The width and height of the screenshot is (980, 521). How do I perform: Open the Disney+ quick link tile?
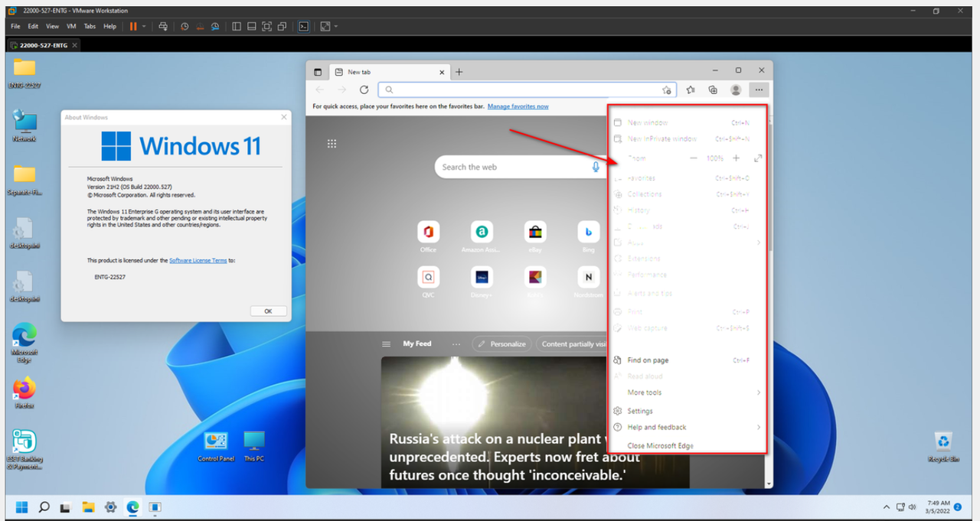click(x=482, y=277)
